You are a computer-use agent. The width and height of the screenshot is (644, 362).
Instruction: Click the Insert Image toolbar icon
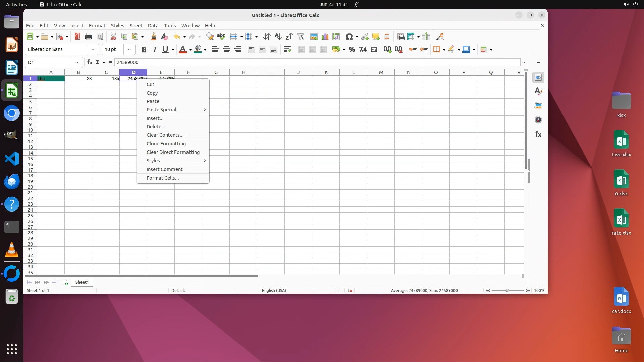[314, 37]
